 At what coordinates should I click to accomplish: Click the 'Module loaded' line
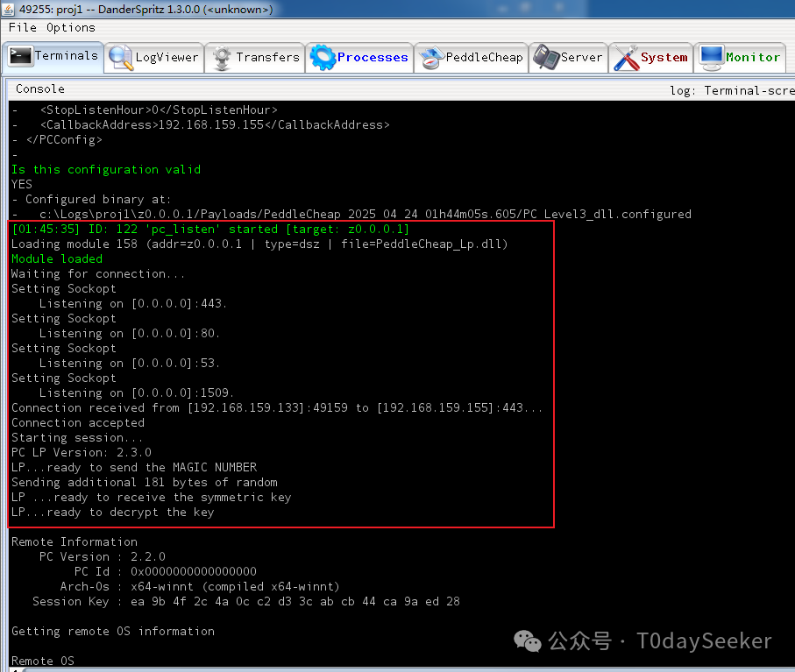[x=57, y=259]
